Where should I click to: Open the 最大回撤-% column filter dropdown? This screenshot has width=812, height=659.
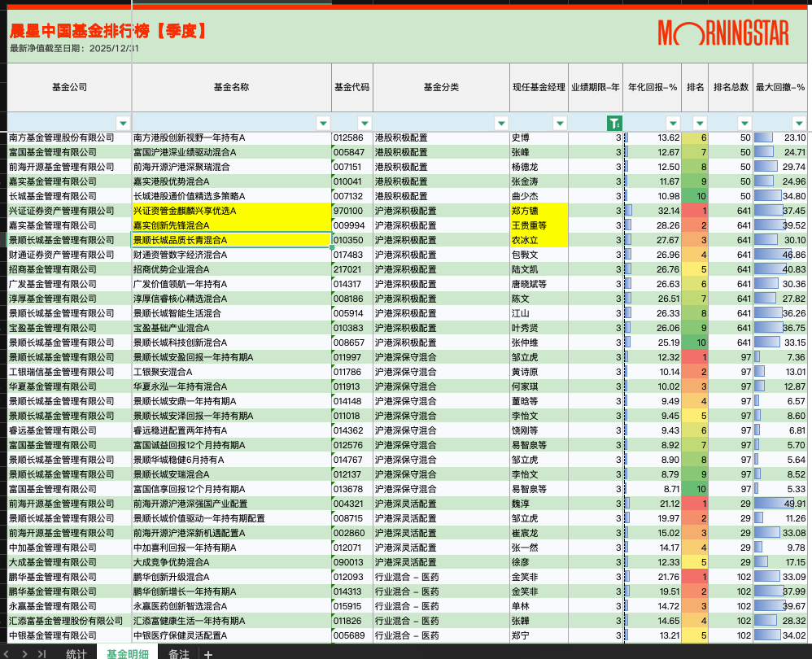coord(799,123)
